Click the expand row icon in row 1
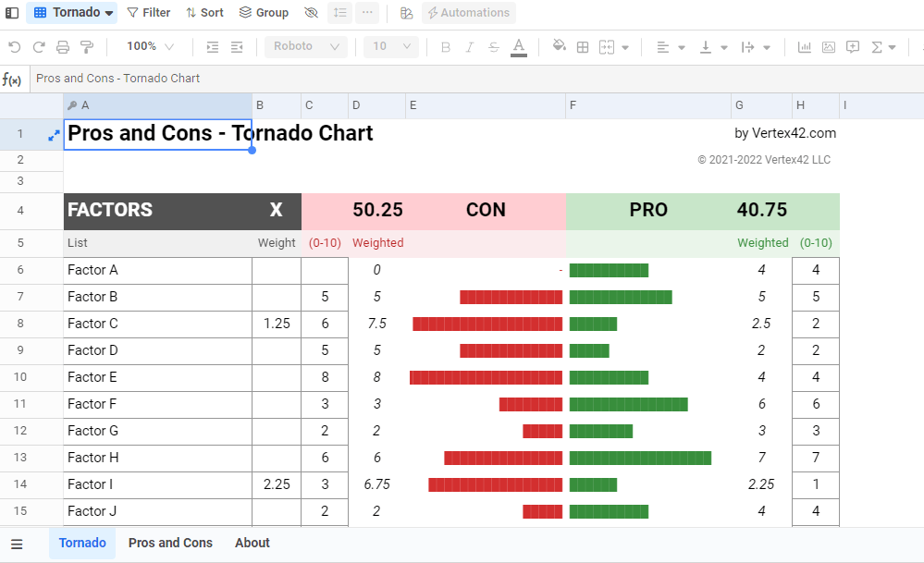The height and width of the screenshot is (563, 924). 54,136
